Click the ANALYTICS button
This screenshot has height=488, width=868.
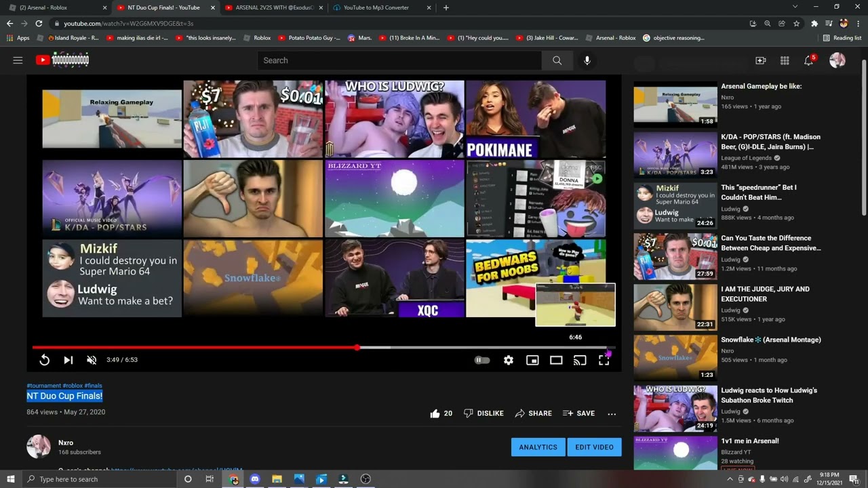click(x=538, y=447)
